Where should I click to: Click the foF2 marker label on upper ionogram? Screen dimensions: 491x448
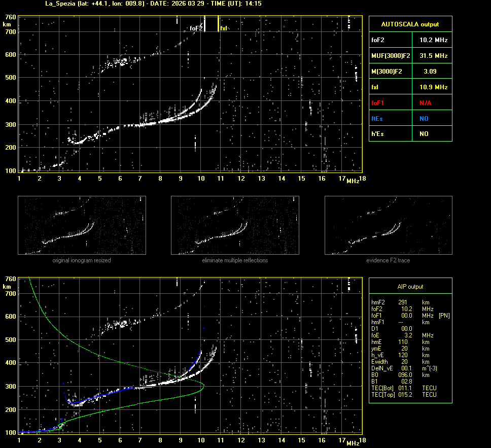tap(196, 29)
